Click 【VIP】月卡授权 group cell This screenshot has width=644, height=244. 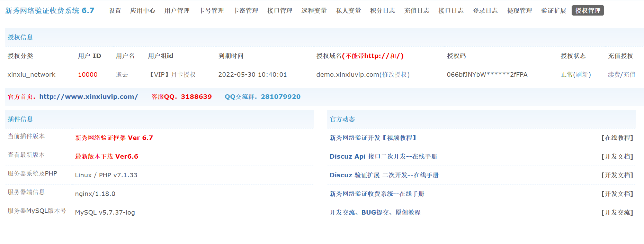tap(172, 75)
